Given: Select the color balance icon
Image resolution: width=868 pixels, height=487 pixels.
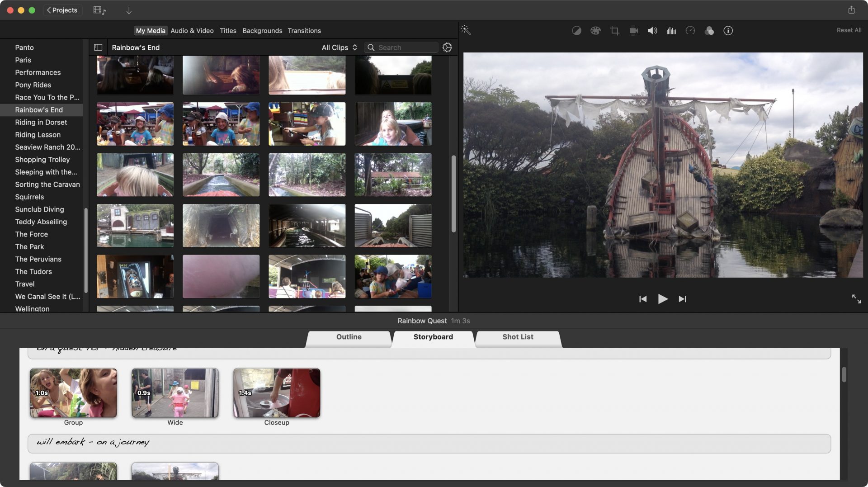Looking at the screenshot, I should [x=577, y=30].
